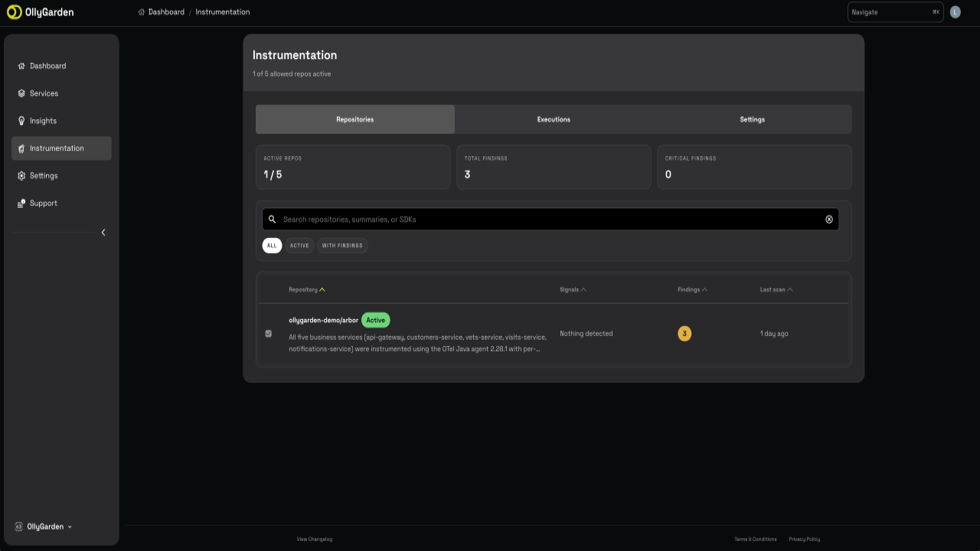This screenshot has width=980, height=551.
Task: Click the Active status badge
Action: click(x=375, y=320)
